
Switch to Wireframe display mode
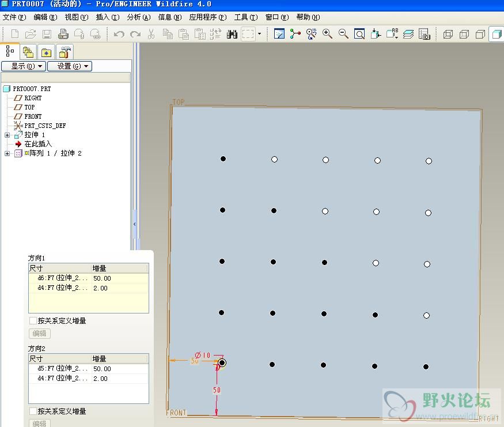click(x=448, y=34)
